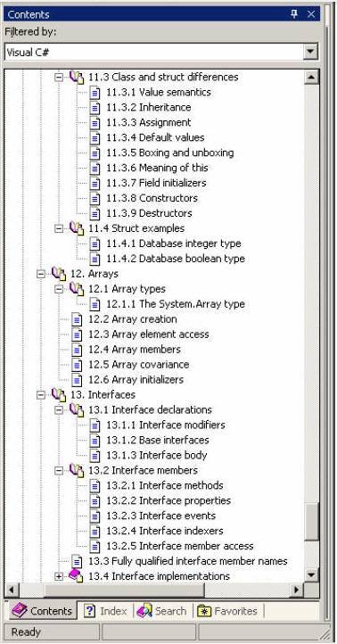Image resolution: width=337 pixels, height=644 pixels.
Task: Click the open book icon beside 12. Arrays
Action: [x=59, y=274]
